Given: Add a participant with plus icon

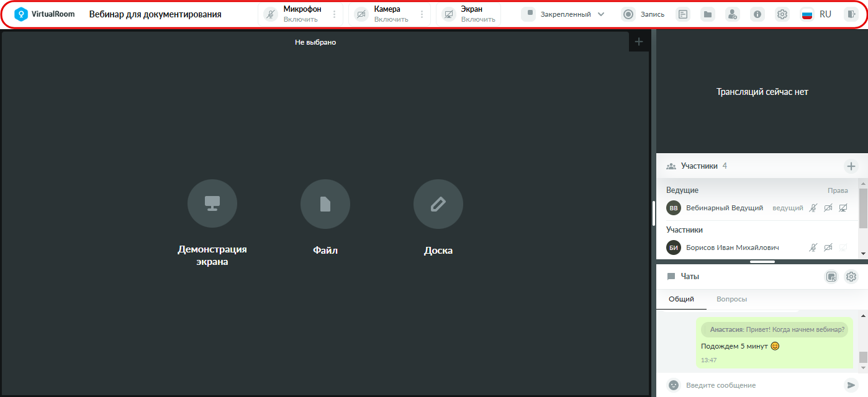Looking at the screenshot, I should pos(851,166).
